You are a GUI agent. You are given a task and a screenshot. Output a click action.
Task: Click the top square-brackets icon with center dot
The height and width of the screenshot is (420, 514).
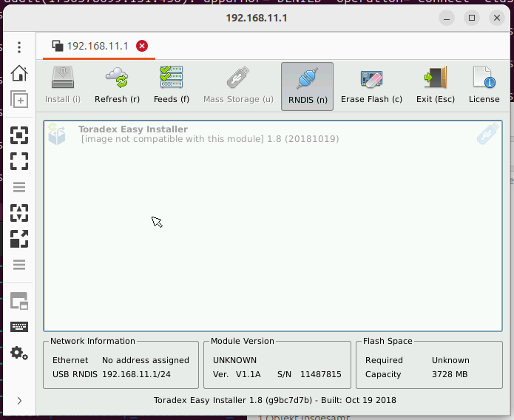tap(19, 135)
